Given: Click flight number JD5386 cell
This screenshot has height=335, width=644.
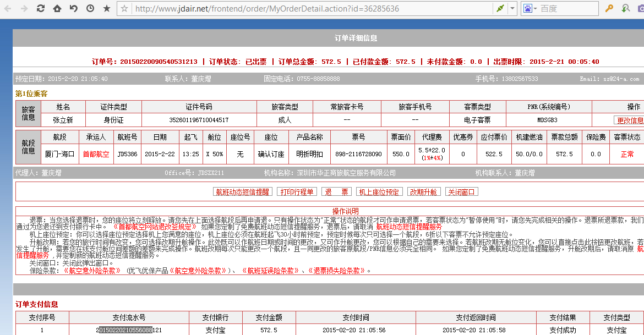Looking at the screenshot, I should point(127,154).
